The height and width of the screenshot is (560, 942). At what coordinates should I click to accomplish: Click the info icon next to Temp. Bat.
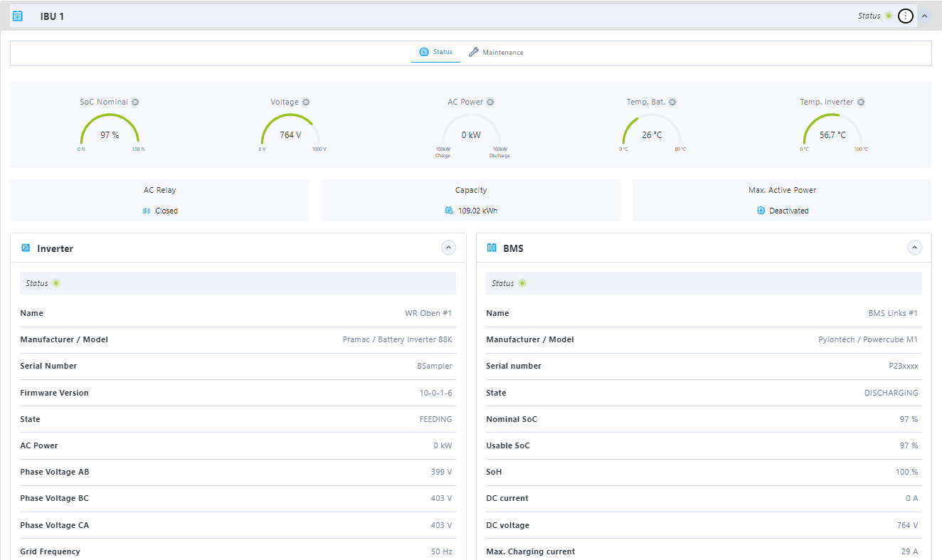tap(672, 102)
